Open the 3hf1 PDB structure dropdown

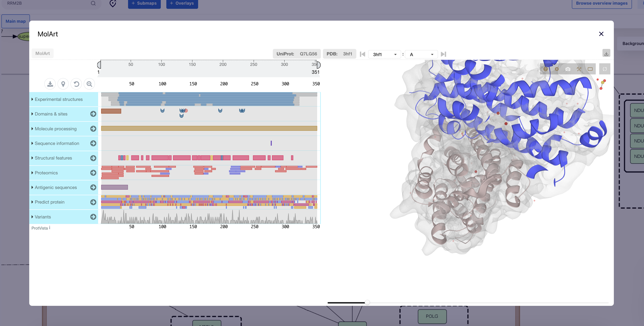(384, 54)
